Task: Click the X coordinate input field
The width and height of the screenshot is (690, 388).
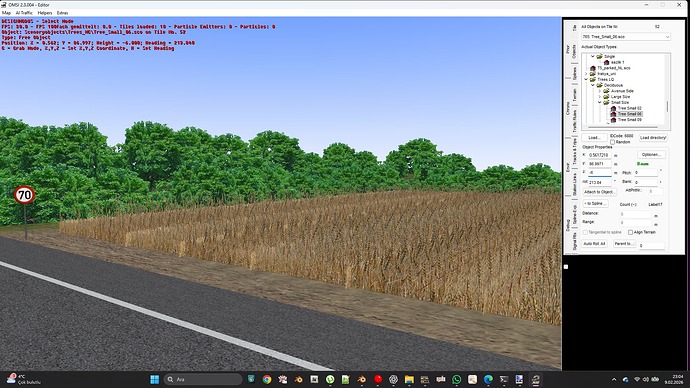Action: point(599,155)
